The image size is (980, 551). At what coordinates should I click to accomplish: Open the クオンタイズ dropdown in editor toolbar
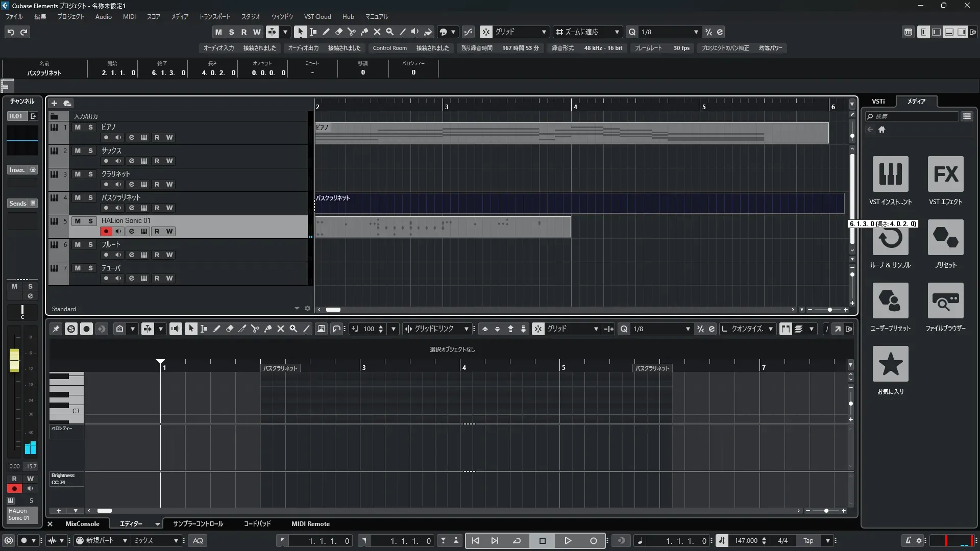[x=770, y=329]
